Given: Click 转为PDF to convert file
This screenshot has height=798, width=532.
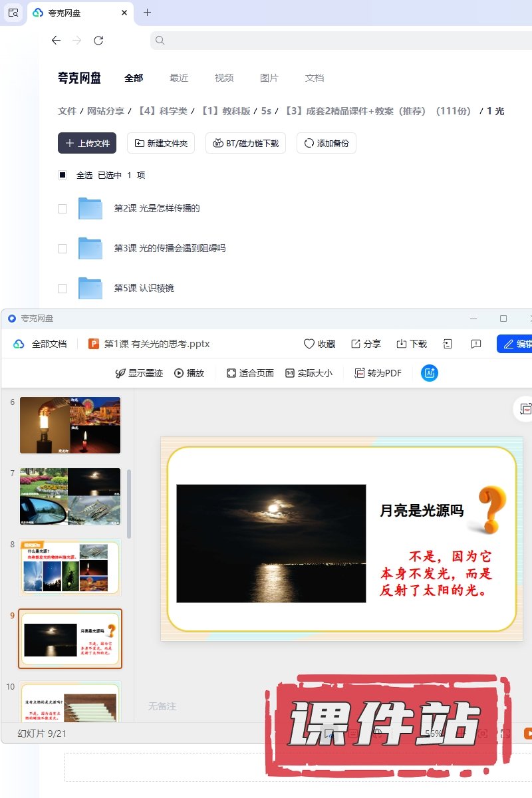Looking at the screenshot, I should tap(378, 373).
